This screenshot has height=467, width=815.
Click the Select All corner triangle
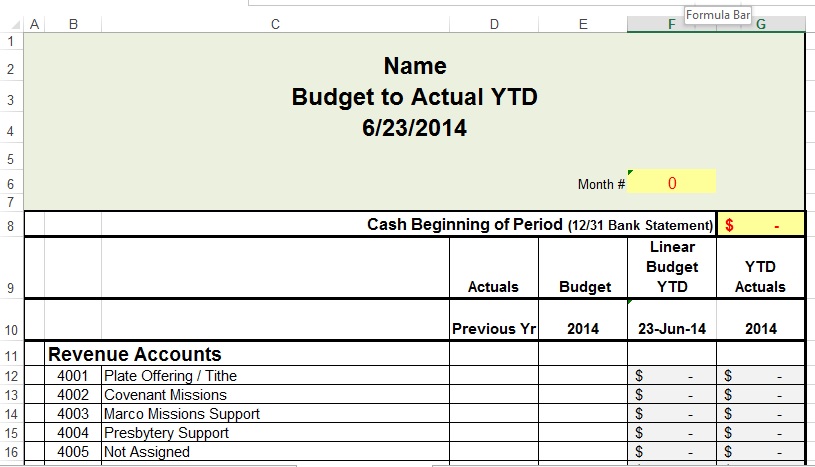tap(16, 24)
